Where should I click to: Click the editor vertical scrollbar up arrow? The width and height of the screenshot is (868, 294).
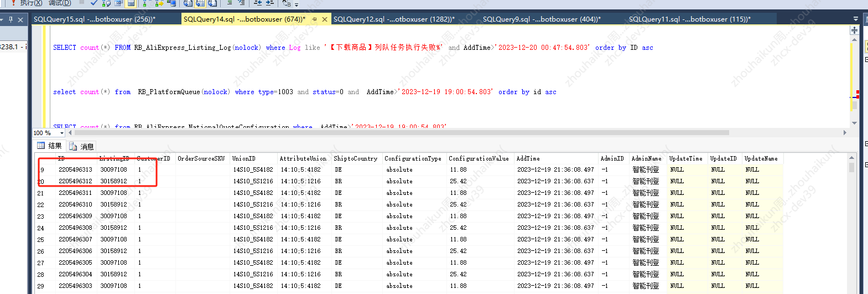pyautogui.click(x=854, y=39)
